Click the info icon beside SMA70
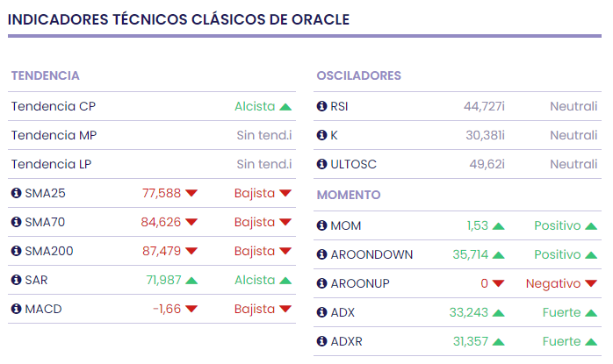The image size is (613, 364). point(16,222)
